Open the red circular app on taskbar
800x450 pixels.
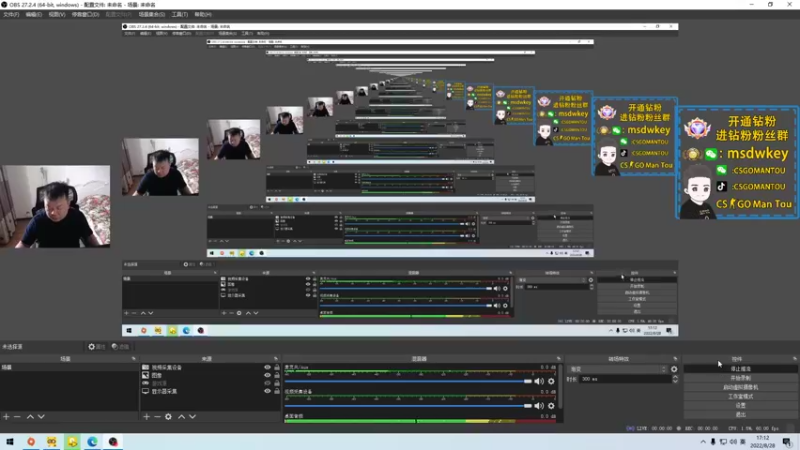(31, 442)
